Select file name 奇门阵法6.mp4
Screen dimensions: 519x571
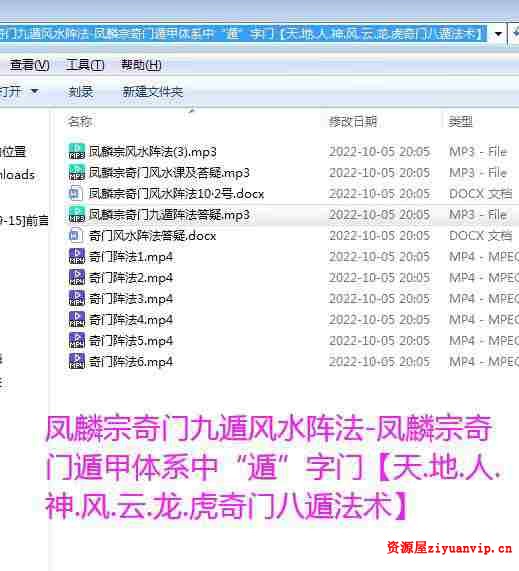click(x=131, y=362)
